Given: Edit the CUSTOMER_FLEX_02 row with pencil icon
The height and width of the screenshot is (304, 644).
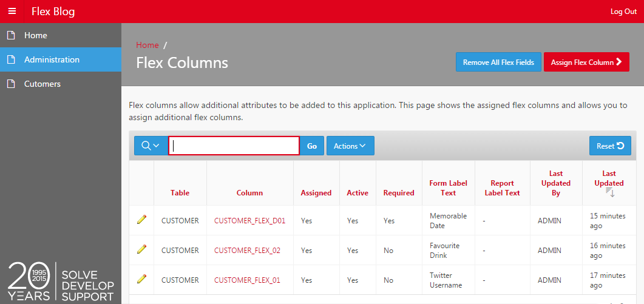Looking at the screenshot, I should point(141,249).
